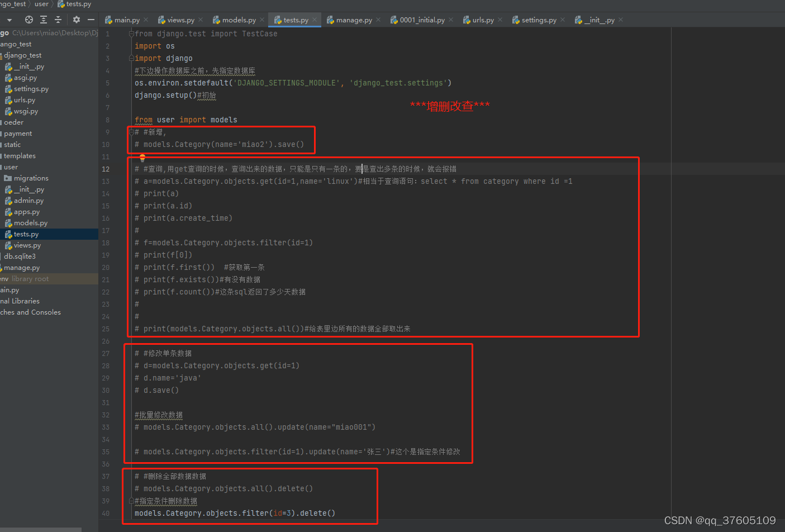Viewport: 785px width, 532px height.
Task: Close the main.py tab
Action: coord(146,20)
